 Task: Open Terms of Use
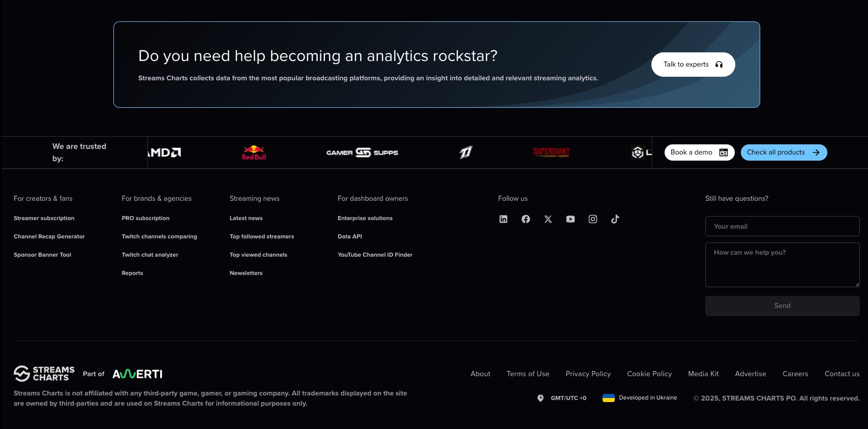tap(528, 374)
